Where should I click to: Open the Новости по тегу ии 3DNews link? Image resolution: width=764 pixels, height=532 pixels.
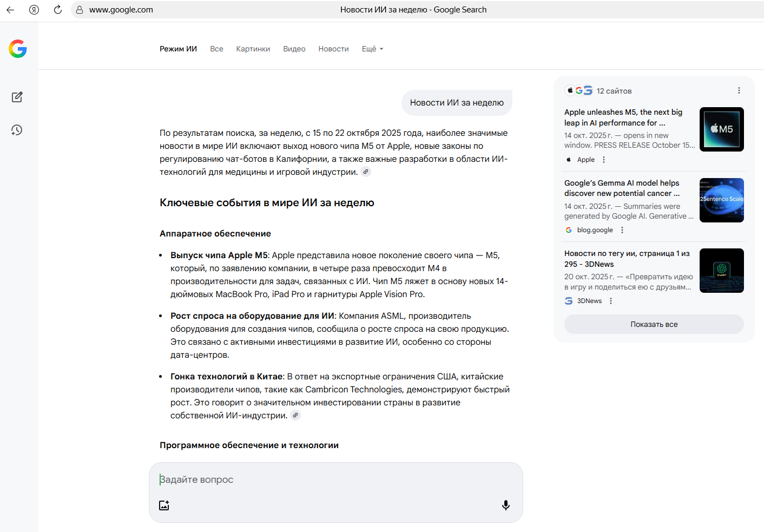[627, 259]
